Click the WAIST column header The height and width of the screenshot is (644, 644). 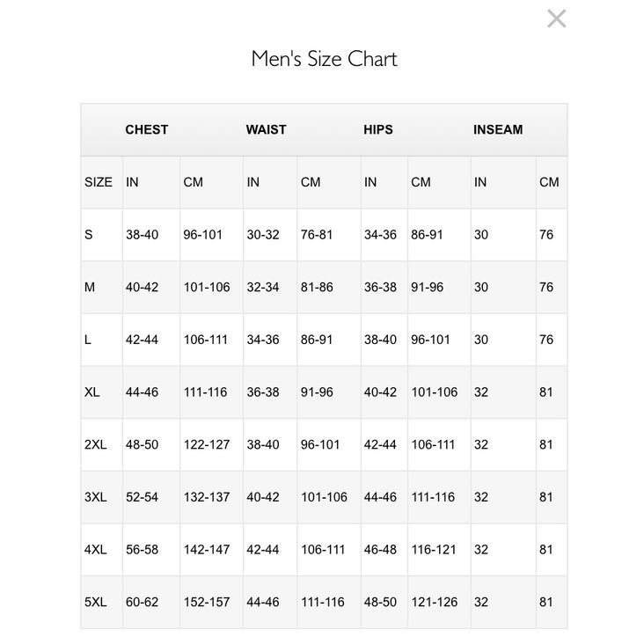pyautogui.click(x=266, y=129)
